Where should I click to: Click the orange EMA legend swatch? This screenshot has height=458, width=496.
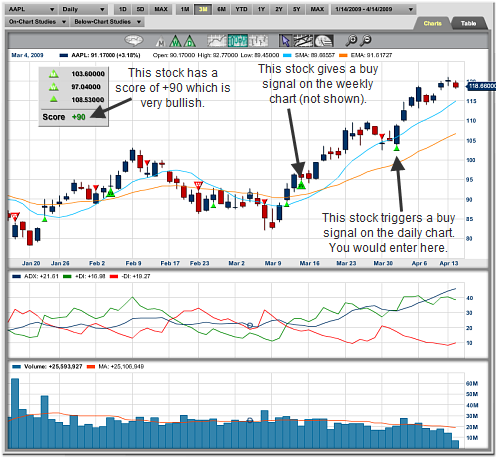pyautogui.click(x=343, y=55)
